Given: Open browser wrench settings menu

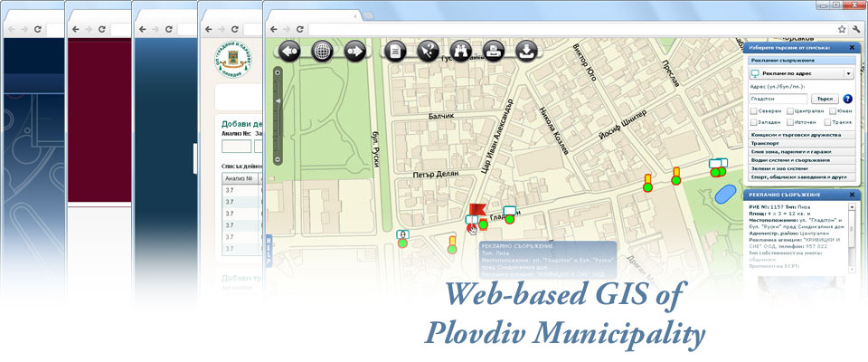Looking at the screenshot, I should click(x=857, y=29).
